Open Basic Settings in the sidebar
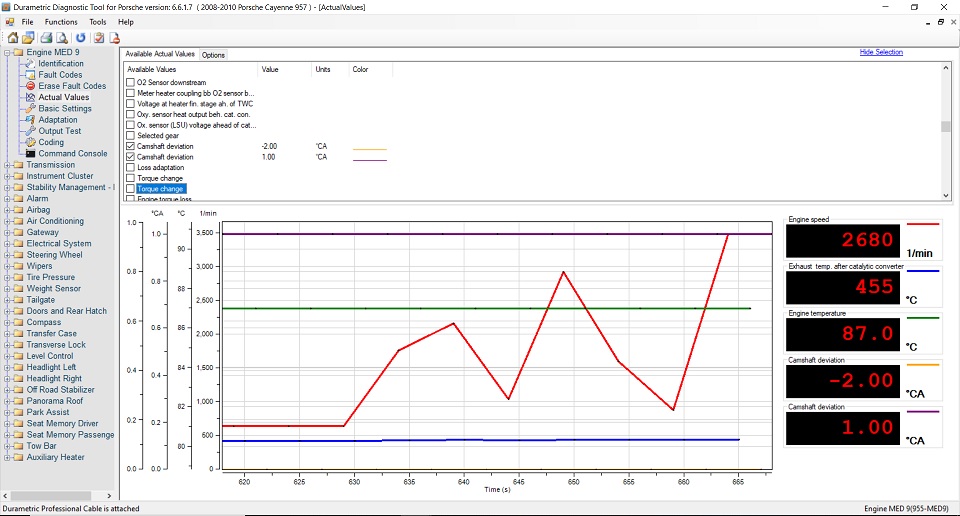Viewport: 960px width, 516px height. click(x=65, y=109)
